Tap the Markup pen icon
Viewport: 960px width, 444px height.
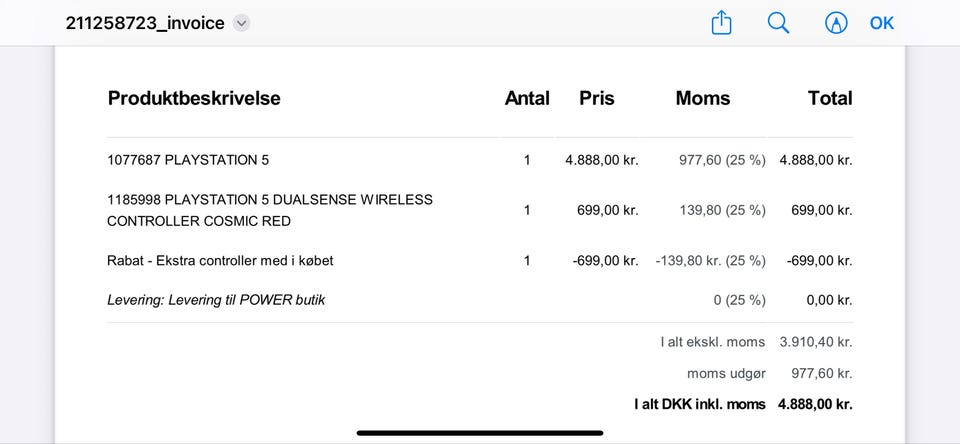(x=834, y=23)
